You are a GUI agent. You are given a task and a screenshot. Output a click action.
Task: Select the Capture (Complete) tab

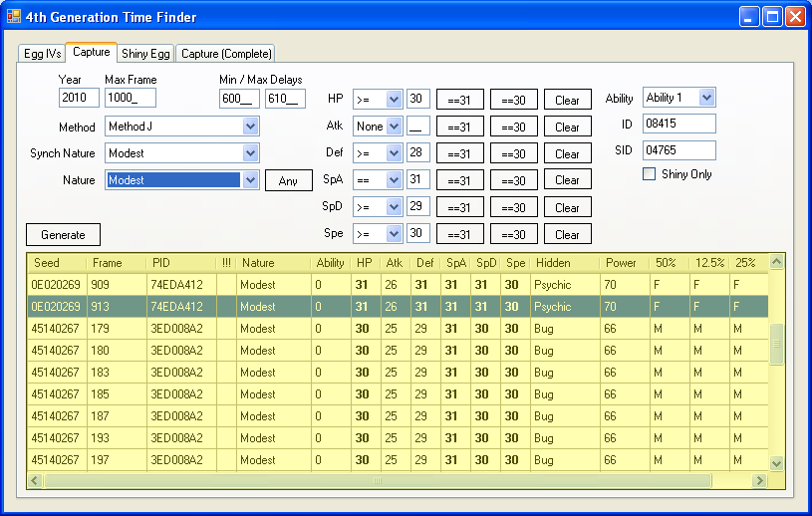point(225,54)
